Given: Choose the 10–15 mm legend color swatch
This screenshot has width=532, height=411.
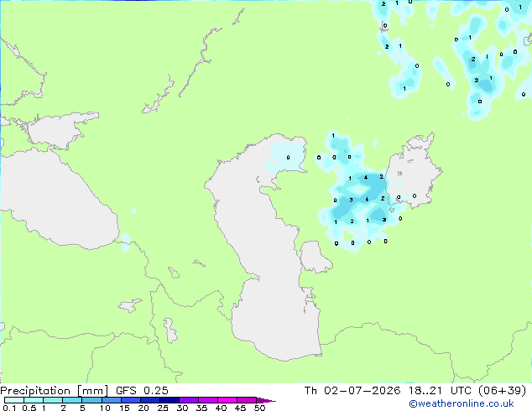Looking at the screenshot, I should point(111,400).
